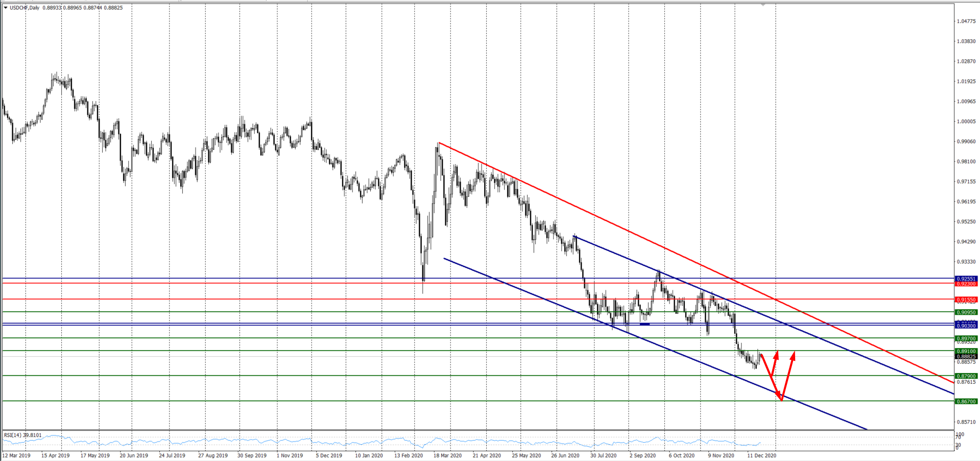Click the gray chart shift triangle marker
The width and height of the screenshot is (980, 461).
(x=763, y=5)
